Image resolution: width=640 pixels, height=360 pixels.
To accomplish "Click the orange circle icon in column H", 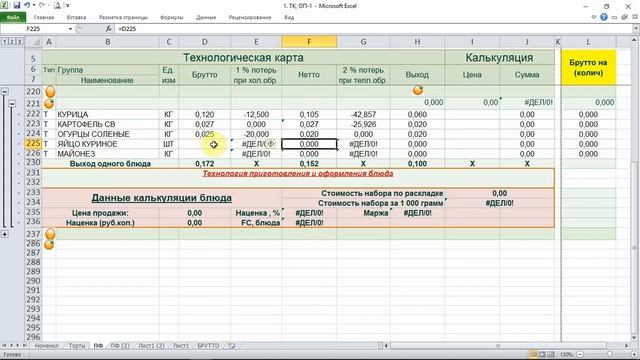I will (418, 90).
